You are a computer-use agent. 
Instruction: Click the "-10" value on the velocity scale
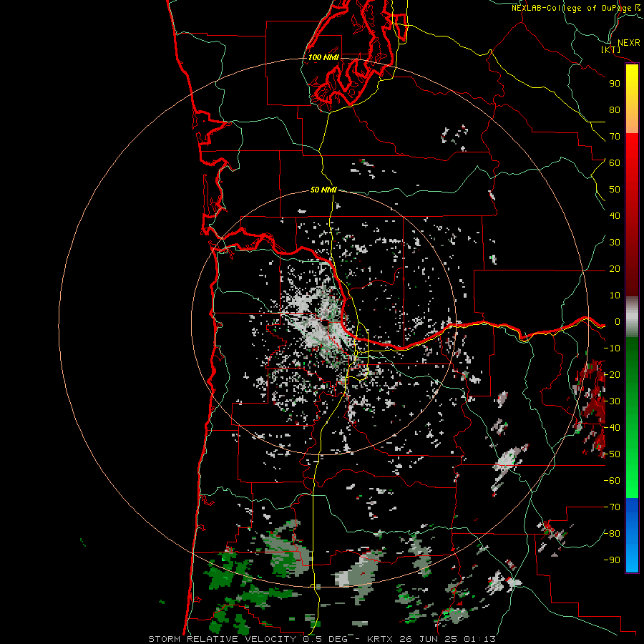click(x=612, y=348)
